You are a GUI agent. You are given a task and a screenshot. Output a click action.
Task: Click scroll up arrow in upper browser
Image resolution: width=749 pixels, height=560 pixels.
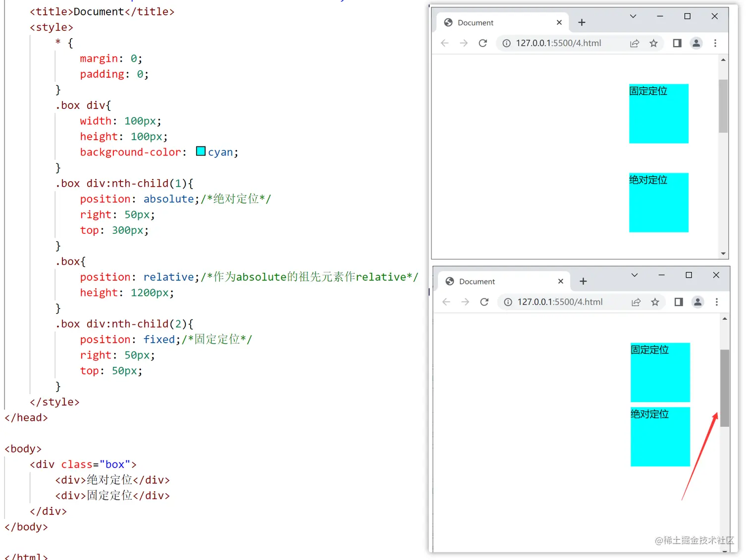coord(723,60)
